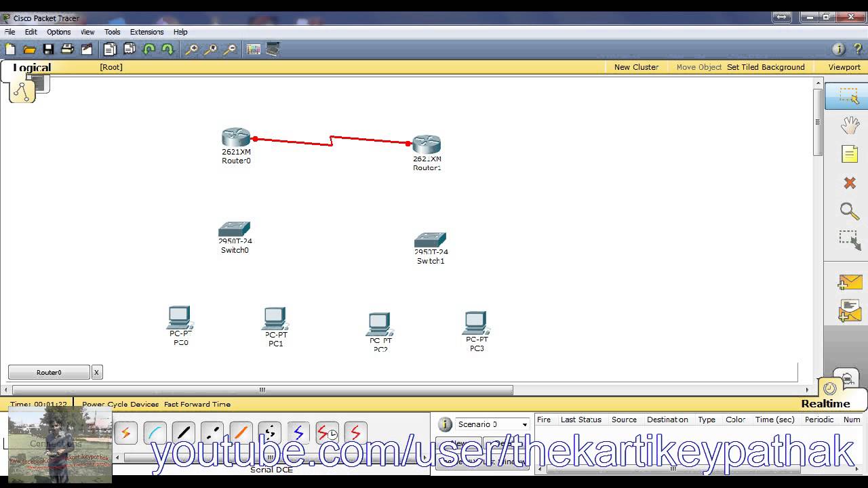
Task: Pick automatic connection type lightning icon
Action: tap(125, 432)
